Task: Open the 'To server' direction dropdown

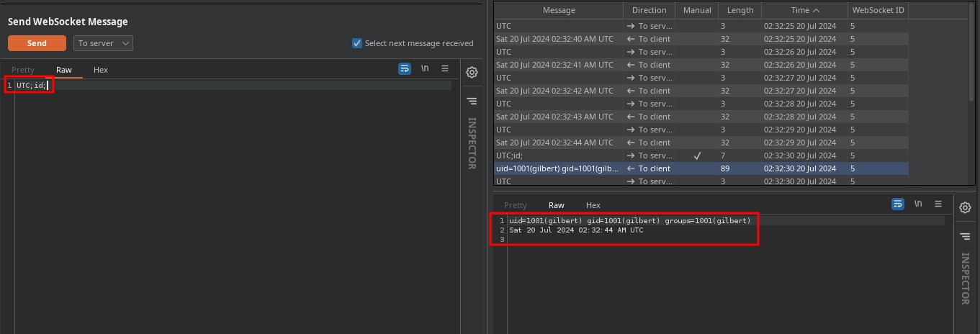Action: click(104, 43)
